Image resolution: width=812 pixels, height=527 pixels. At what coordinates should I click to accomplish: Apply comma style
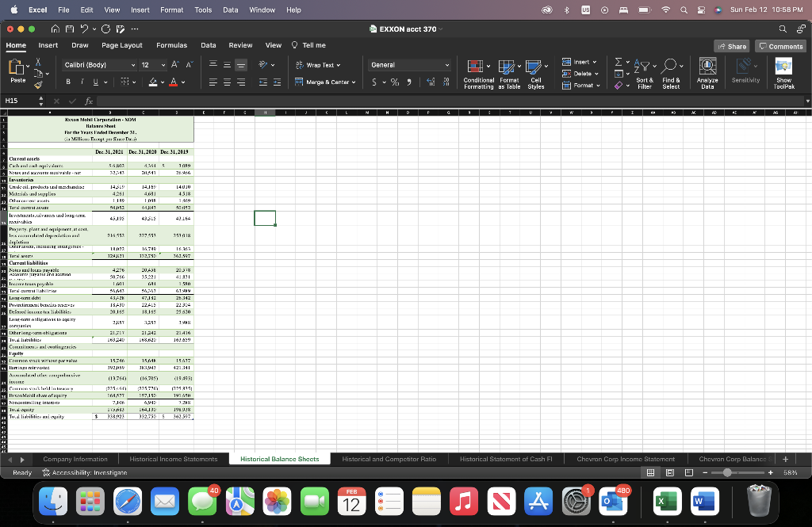[x=409, y=82]
